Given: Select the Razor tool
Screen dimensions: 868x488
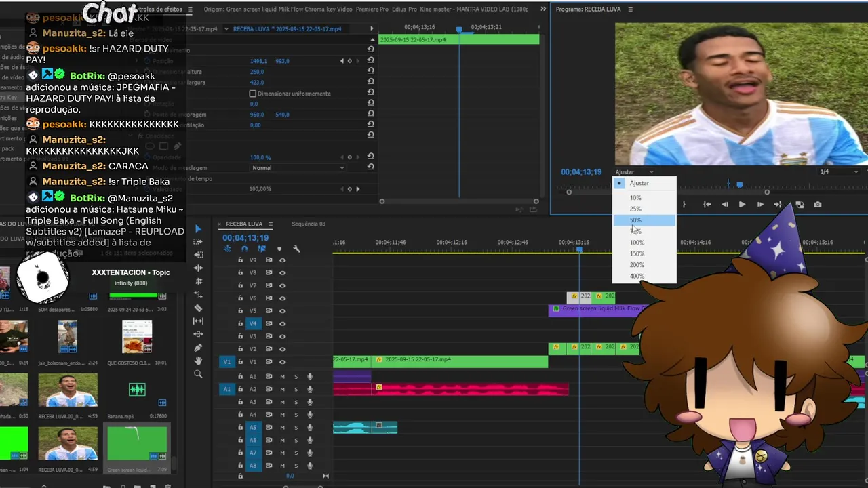Looking at the screenshot, I should point(198,308).
